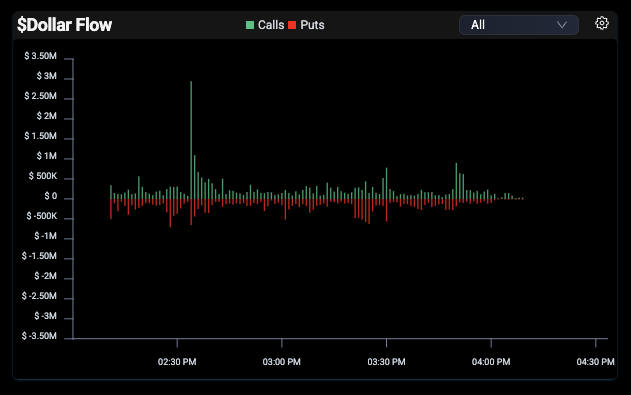Click the $ 500K y-axis label
This screenshot has width=631, height=395.
43,176
